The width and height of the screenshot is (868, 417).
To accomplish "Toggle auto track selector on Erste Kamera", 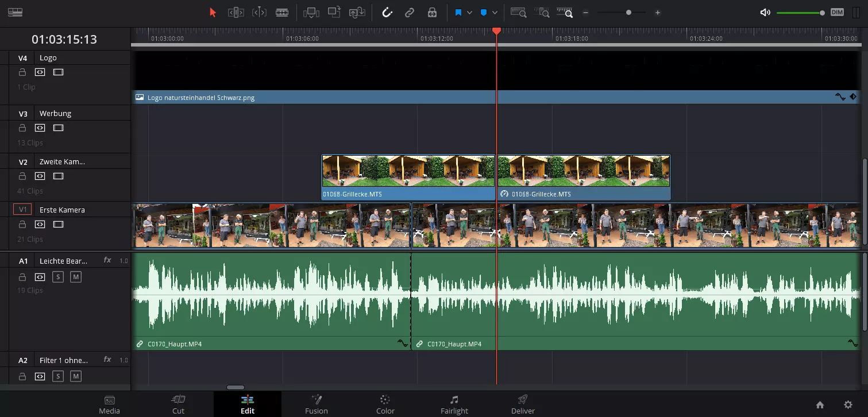I will pyautogui.click(x=40, y=225).
